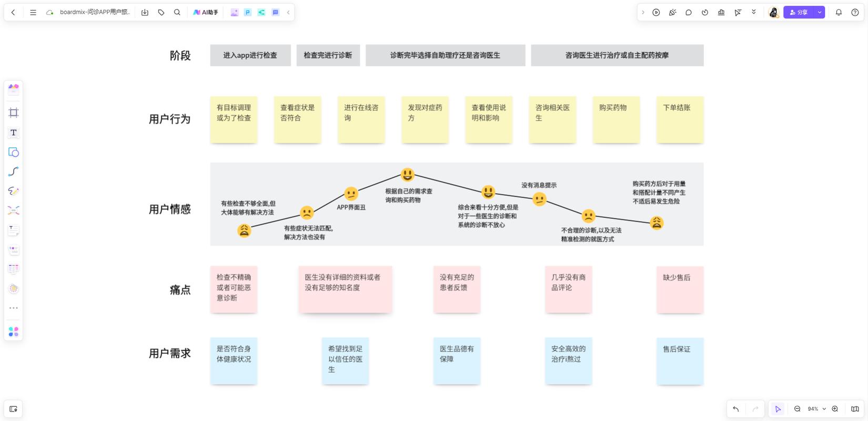
Task: Open the bottom-left page panel icon
Action: click(14, 409)
